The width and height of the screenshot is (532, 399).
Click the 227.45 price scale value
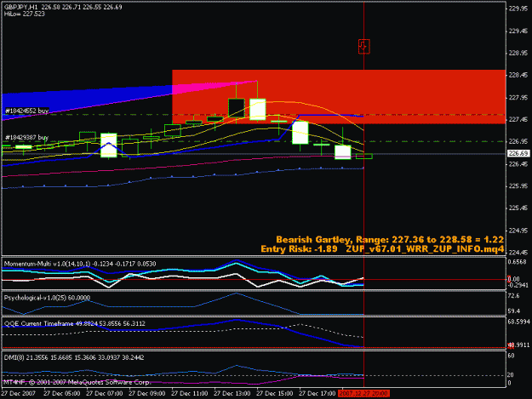[518, 120]
